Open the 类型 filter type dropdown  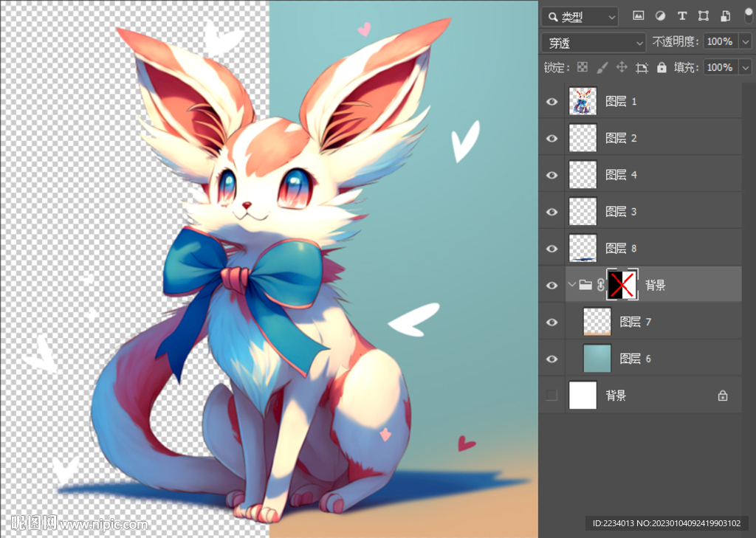point(580,16)
